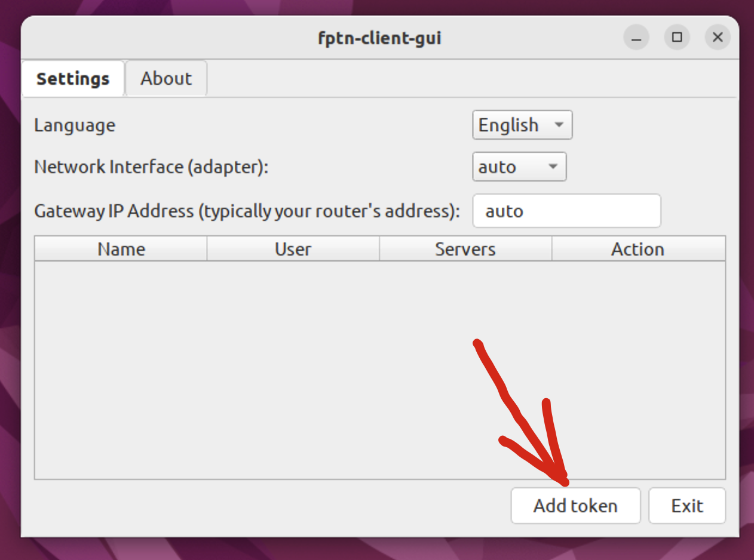Image resolution: width=754 pixels, height=560 pixels.
Task: Expand the Network Interface auto dropdown
Action: point(519,167)
